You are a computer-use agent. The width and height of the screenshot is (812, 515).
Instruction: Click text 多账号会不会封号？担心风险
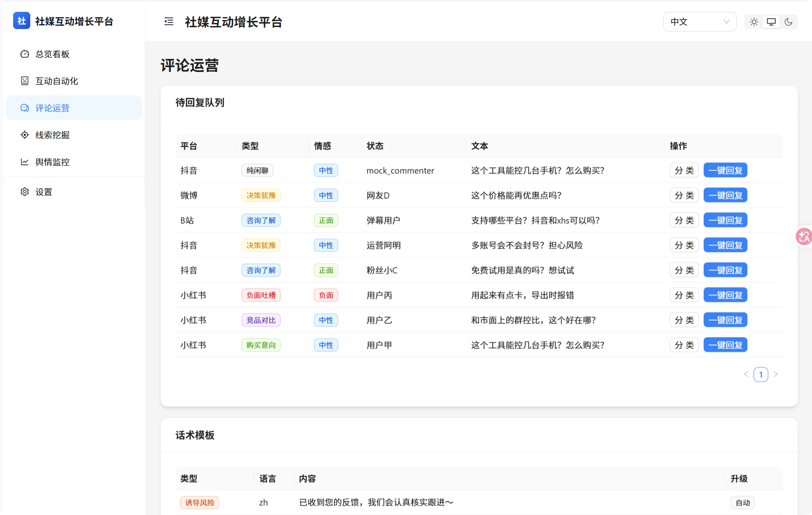527,245
